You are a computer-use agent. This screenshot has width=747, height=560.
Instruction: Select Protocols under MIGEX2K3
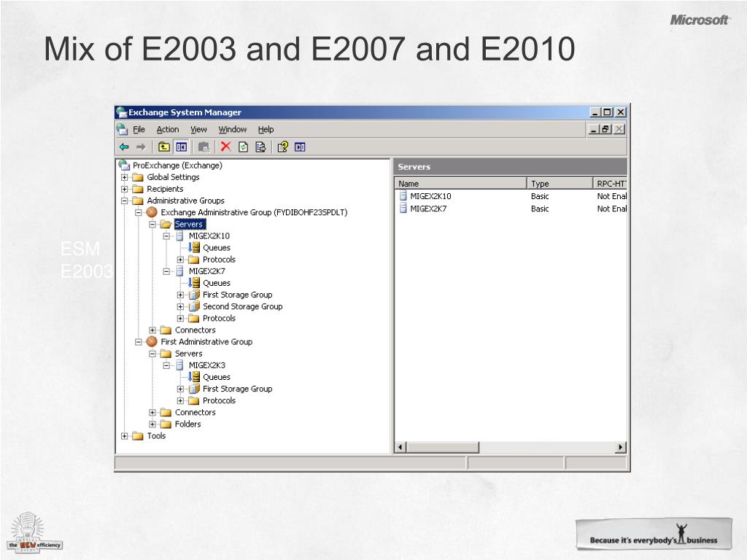point(219,400)
